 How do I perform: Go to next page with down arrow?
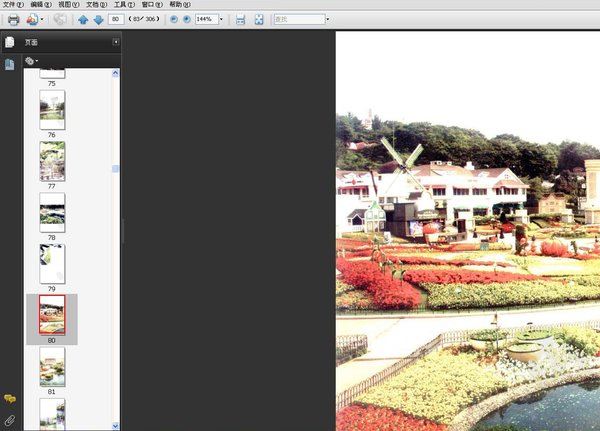click(98, 20)
